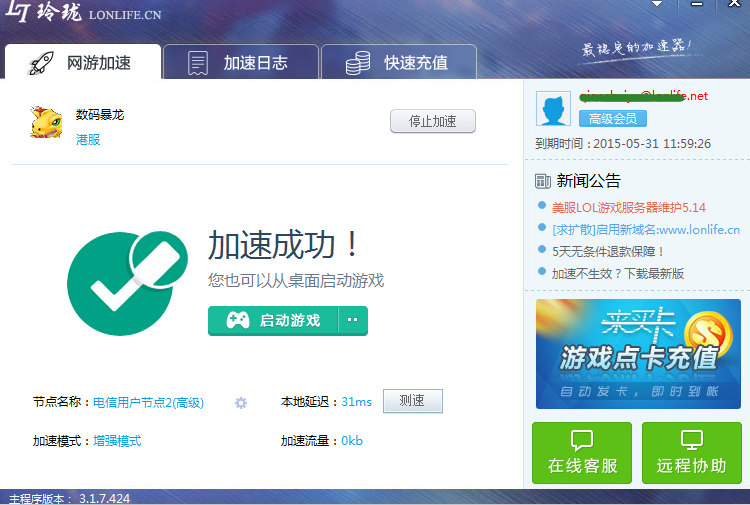
Task: Open the 快速充值 tab
Action: [399, 62]
